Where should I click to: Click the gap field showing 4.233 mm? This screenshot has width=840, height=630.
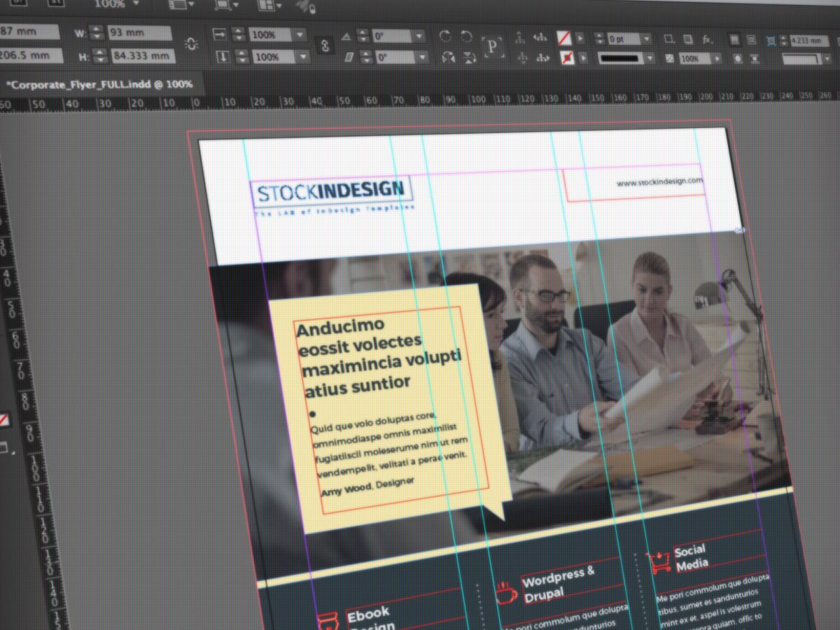pos(809,41)
